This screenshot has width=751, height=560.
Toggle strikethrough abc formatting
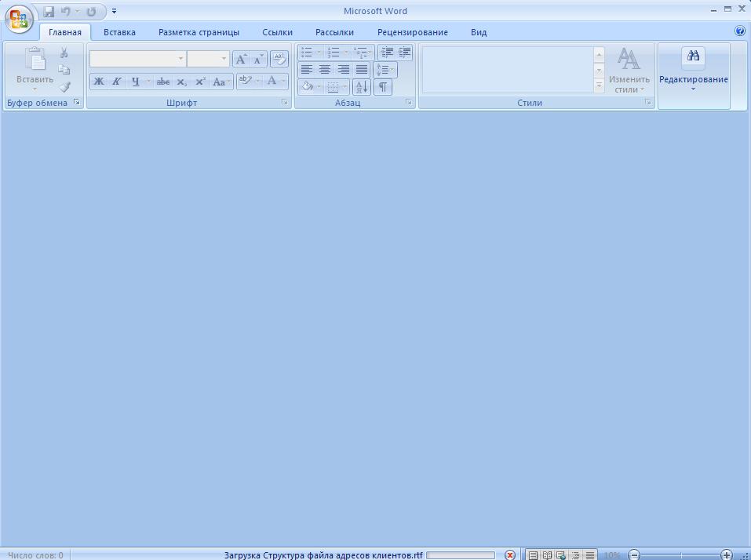tap(163, 82)
